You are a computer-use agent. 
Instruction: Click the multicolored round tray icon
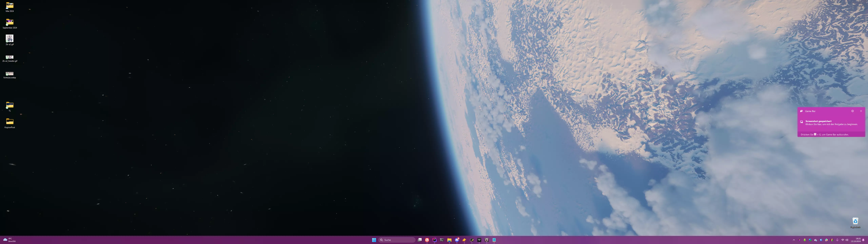[x=827, y=240]
